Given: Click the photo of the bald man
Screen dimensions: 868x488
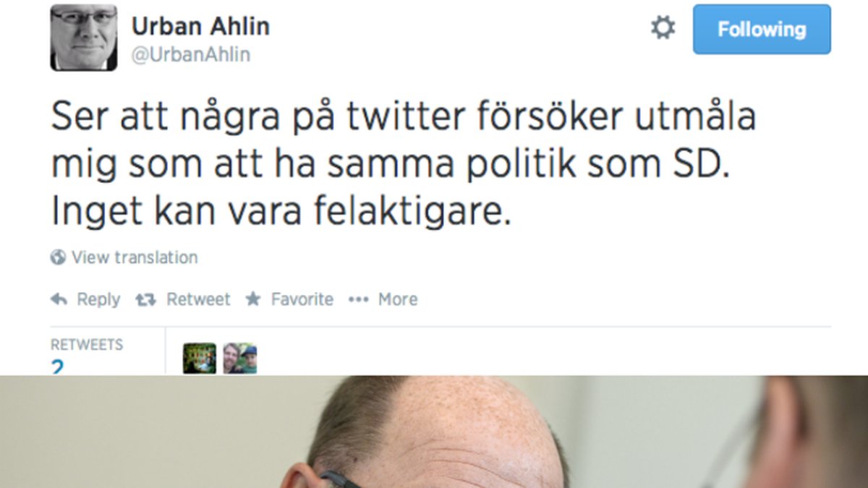Looking at the screenshot, I should 434,432.
